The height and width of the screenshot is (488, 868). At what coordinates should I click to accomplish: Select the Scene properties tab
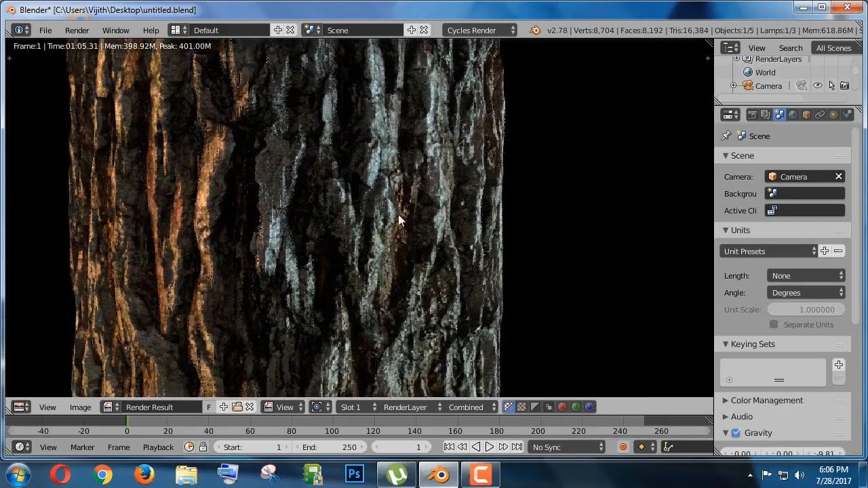pyautogui.click(x=779, y=115)
